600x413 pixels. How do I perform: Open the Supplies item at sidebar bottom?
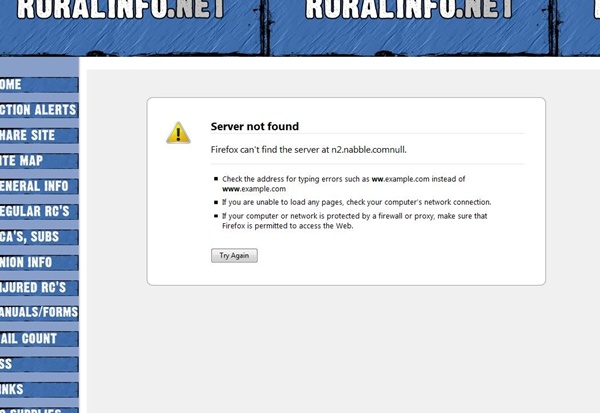click(x=36, y=409)
